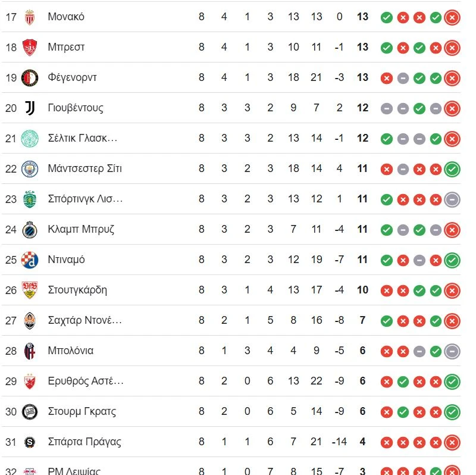Open the Γιουβέντους team page

76,108
